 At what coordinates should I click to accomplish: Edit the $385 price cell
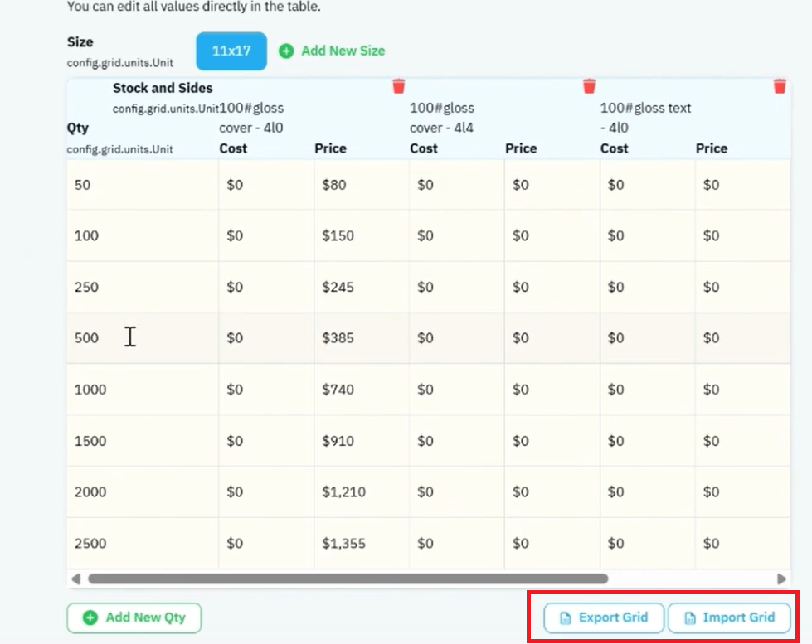point(361,338)
